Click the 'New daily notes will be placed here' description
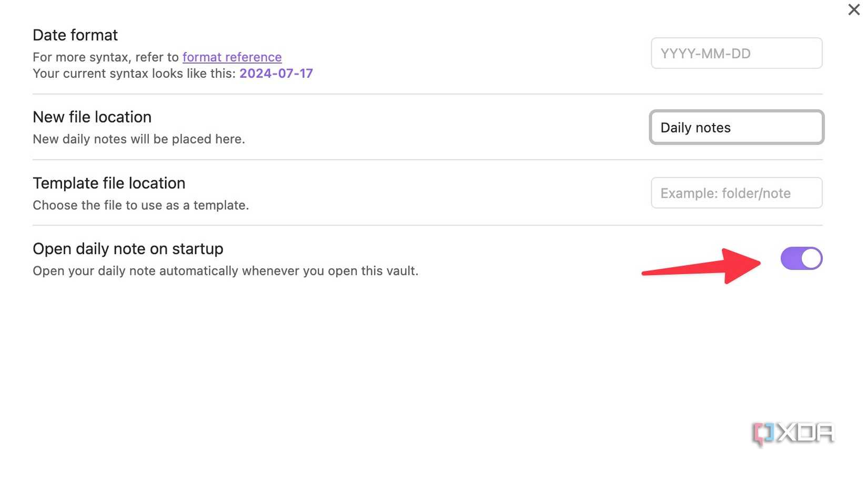The image size is (868, 481). (x=139, y=139)
